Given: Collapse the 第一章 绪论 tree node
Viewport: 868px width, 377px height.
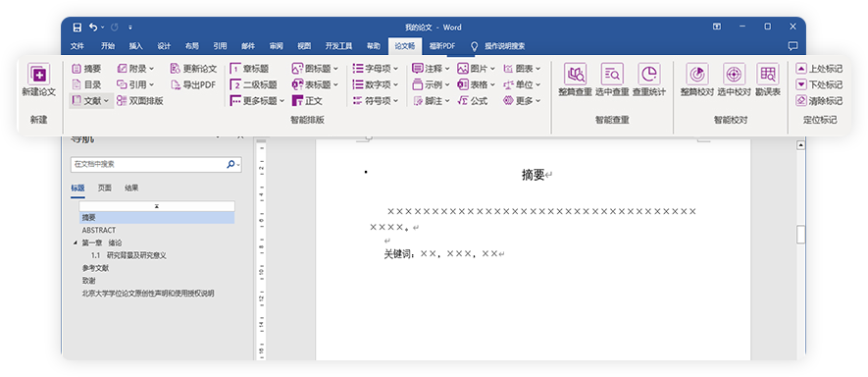Looking at the screenshot, I should 75,242.
